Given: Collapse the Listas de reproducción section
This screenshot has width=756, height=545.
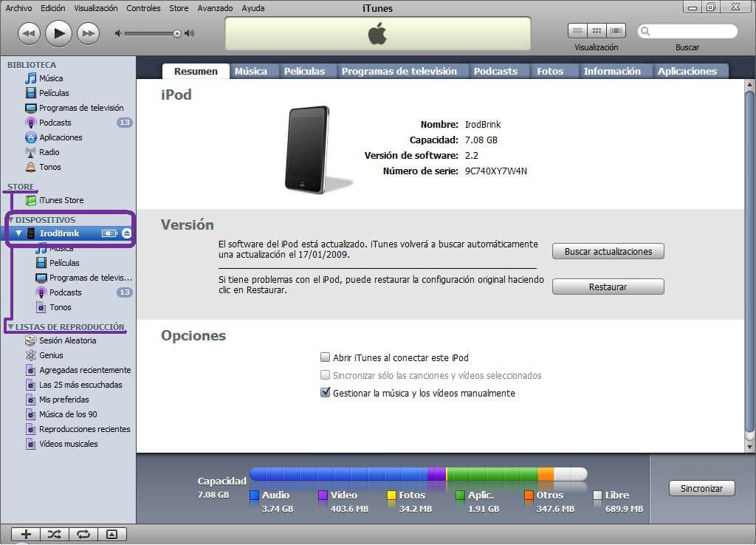Looking at the screenshot, I should coord(10,327).
